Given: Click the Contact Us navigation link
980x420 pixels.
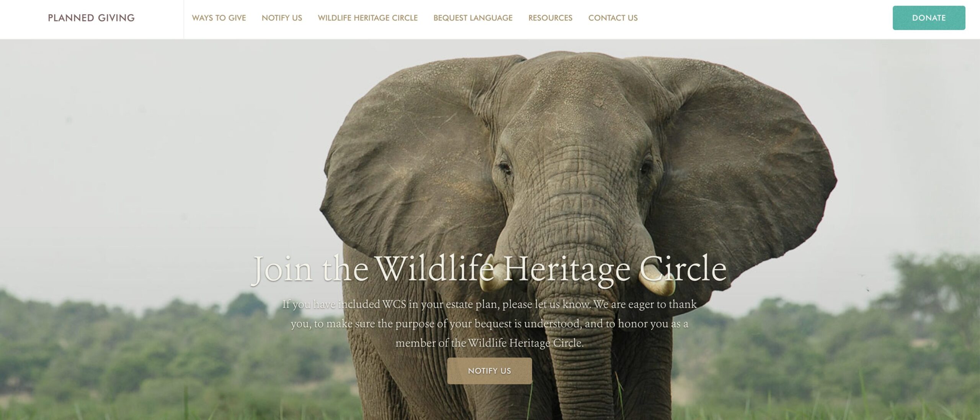Looking at the screenshot, I should (613, 18).
